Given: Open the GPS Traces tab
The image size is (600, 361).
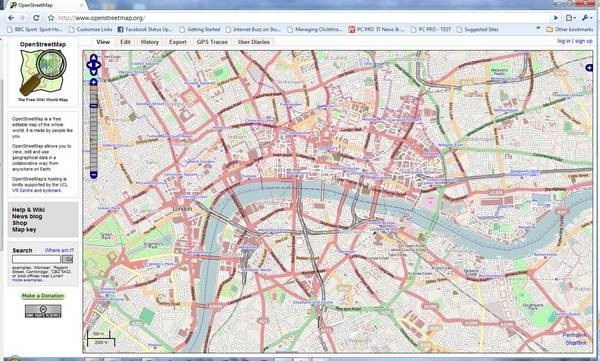Looking at the screenshot, I should (x=212, y=42).
